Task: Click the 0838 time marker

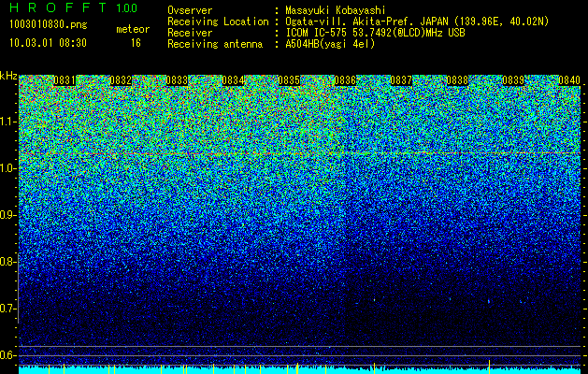Action: click(x=457, y=80)
